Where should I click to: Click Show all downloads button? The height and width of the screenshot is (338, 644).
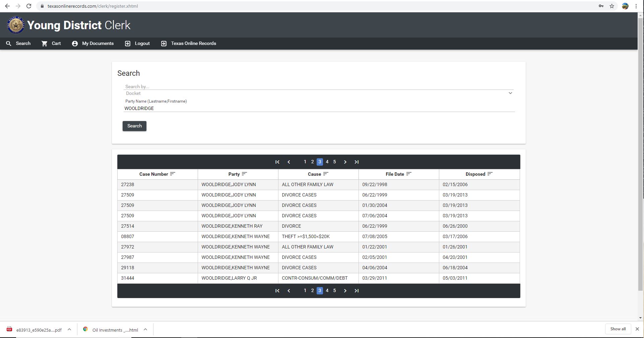(618, 329)
